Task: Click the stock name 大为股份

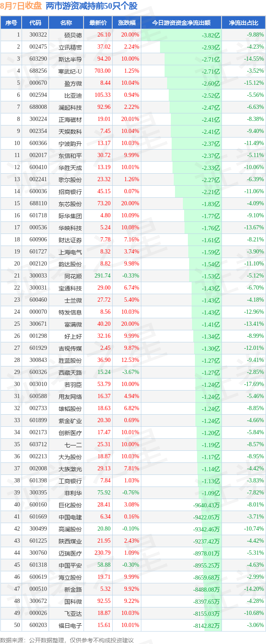Action: pos(70,457)
